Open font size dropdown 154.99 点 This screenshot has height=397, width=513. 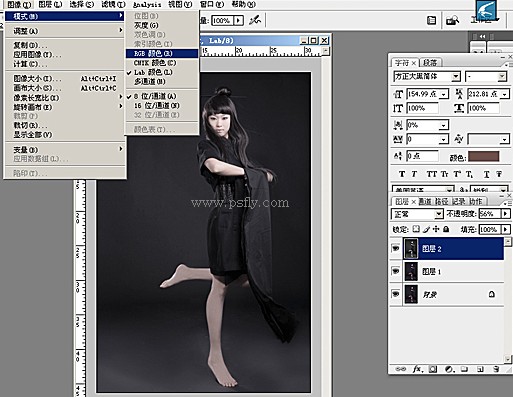click(444, 94)
